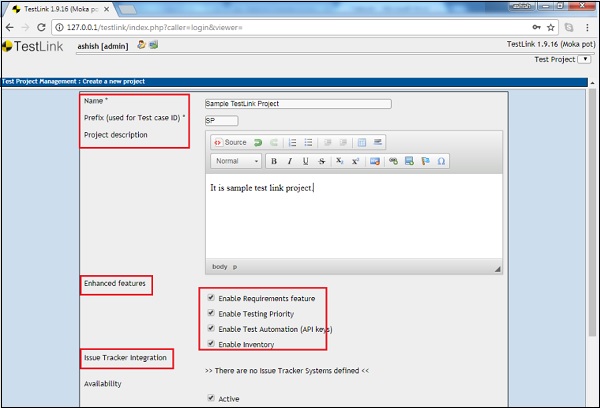Click the body element path label
The width and height of the screenshot is (600, 408).
(x=220, y=267)
